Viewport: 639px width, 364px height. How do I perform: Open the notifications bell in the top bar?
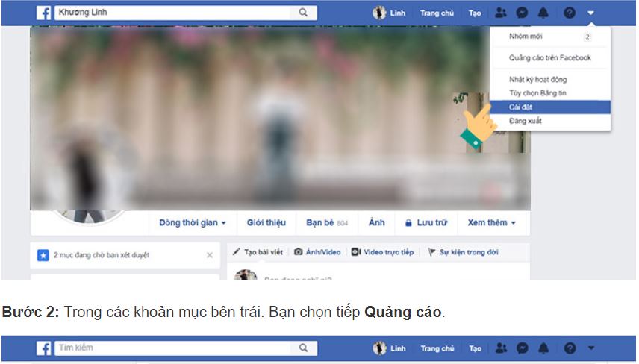543,13
